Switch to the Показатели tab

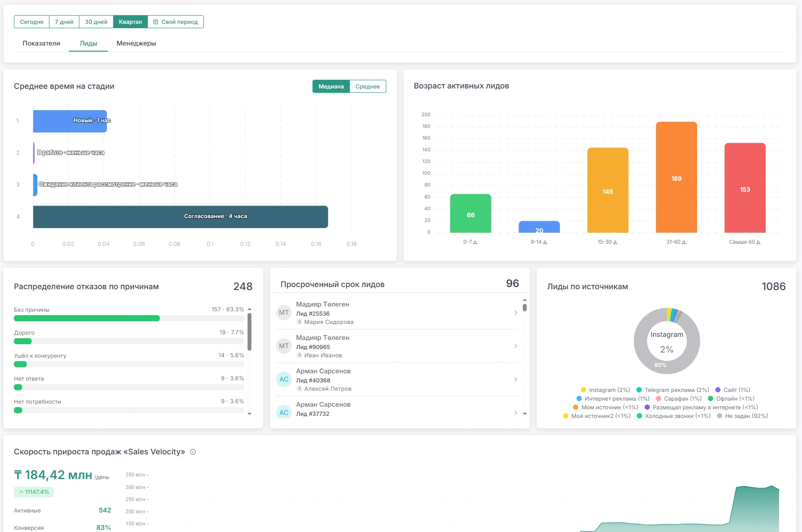click(41, 43)
